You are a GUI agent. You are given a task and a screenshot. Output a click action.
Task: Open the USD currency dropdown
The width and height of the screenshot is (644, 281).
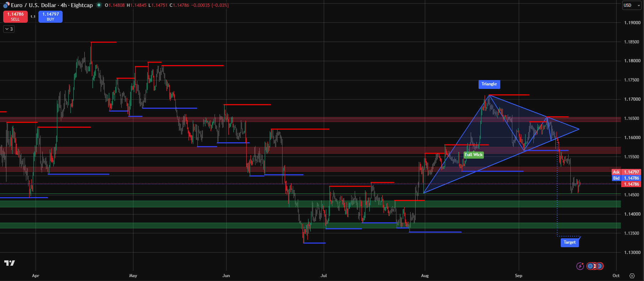pyautogui.click(x=631, y=5)
